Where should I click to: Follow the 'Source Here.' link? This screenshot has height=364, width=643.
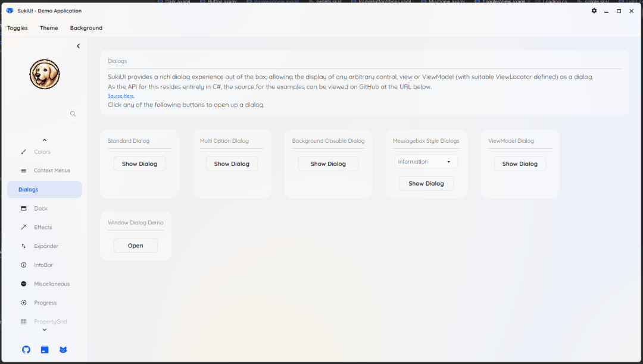pos(121,96)
